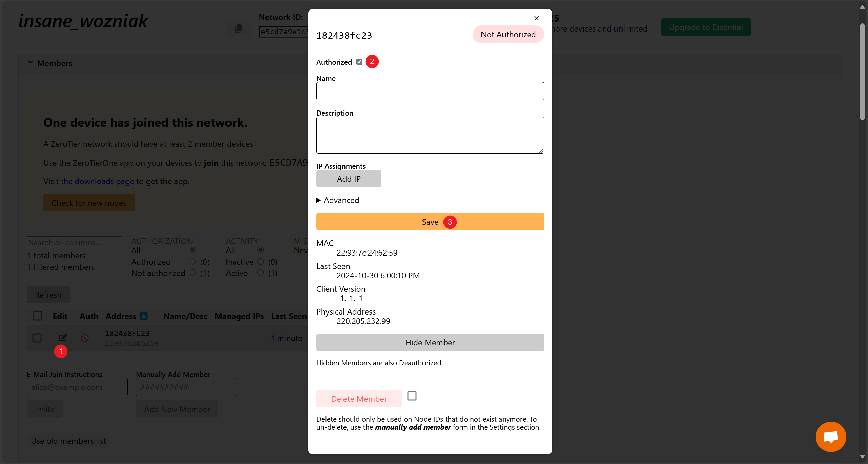Screen dimensions: 868x464
Task: Click the edit pencil icon for member 182438FC23
Action: pyautogui.click(x=63, y=338)
